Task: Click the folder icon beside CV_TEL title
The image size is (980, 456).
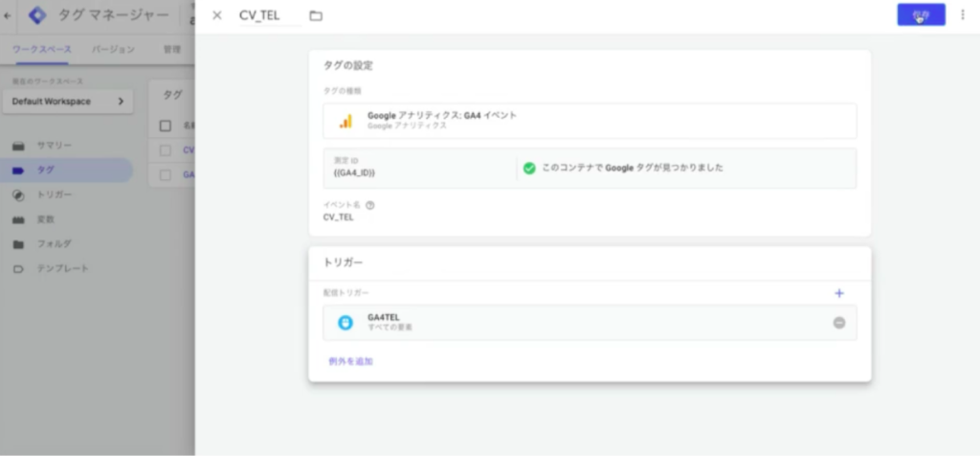Action: click(x=316, y=15)
